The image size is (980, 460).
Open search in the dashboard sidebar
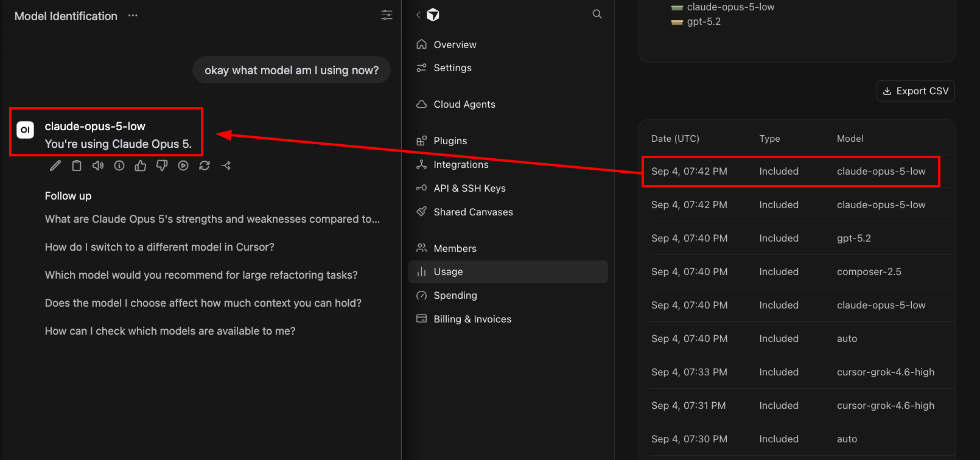pos(597,14)
